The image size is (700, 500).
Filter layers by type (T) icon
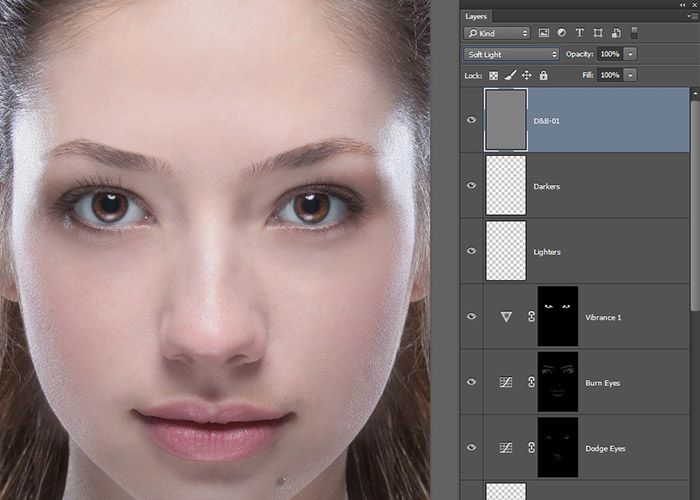click(580, 34)
